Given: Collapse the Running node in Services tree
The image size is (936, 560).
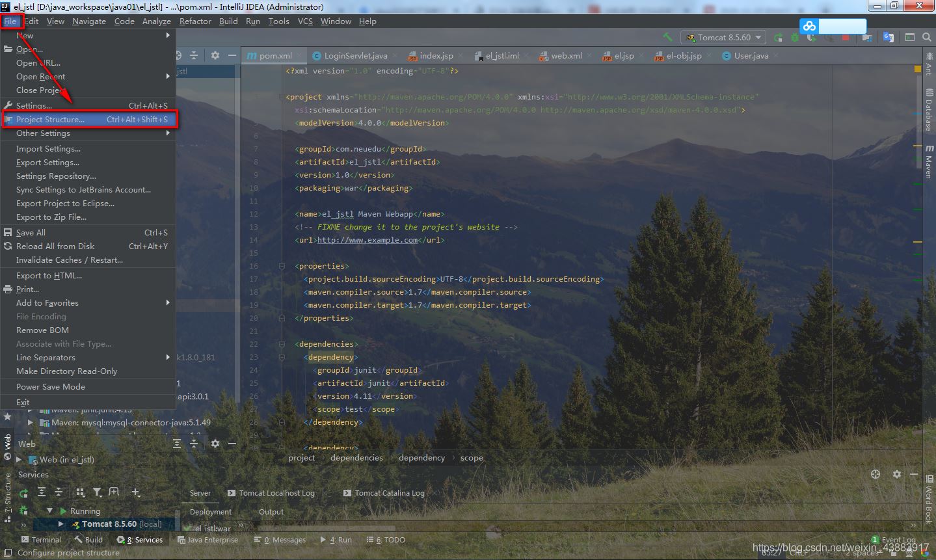Looking at the screenshot, I should [x=49, y=511].
